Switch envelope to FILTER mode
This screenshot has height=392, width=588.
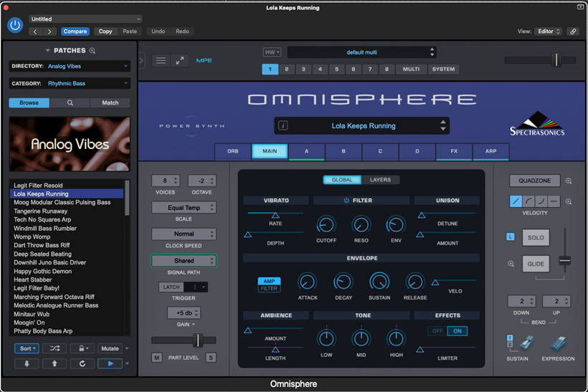click(x=269, y=289)
